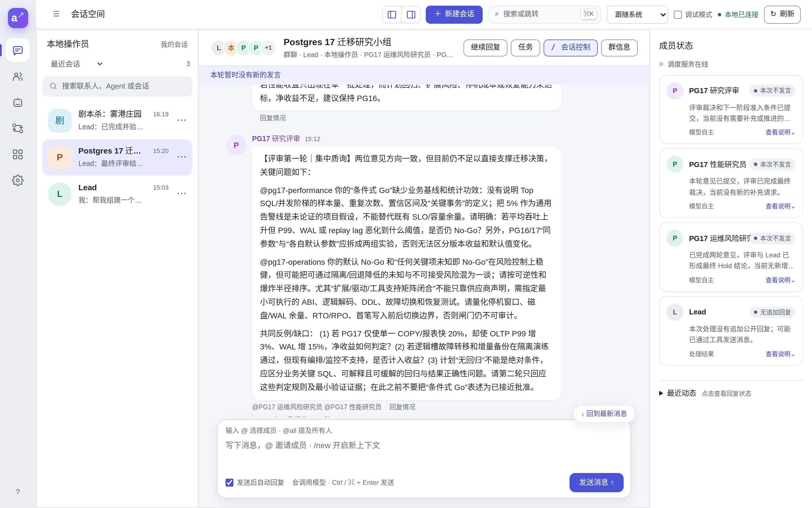Expand 查看说明 for PG17 研究评审
812x508 pixels.
coord(780,132)
